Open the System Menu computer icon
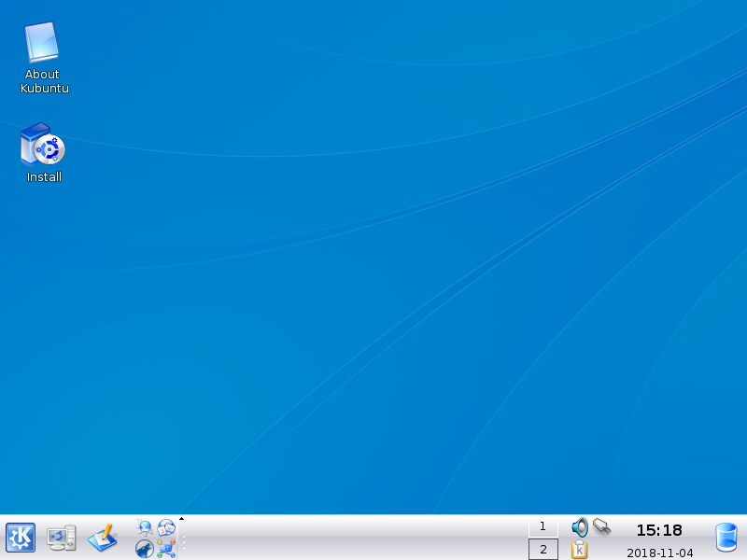 [62, 538]
